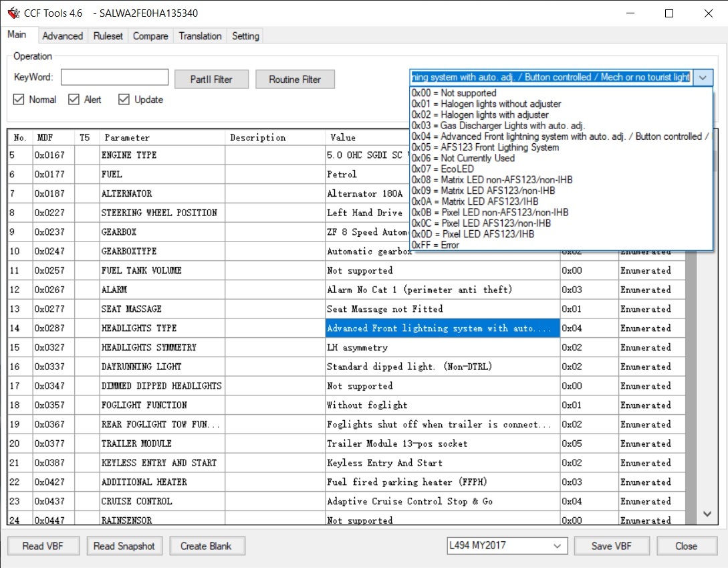Click the Create Blank button
Image resolution: width=728 pixels, height=568 pixels.
coord(206,546)
